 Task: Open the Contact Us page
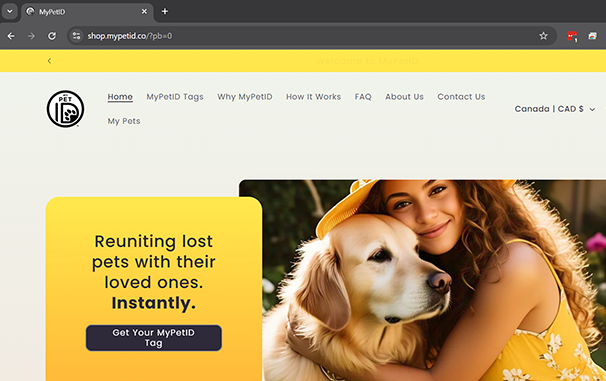[461, 97]
